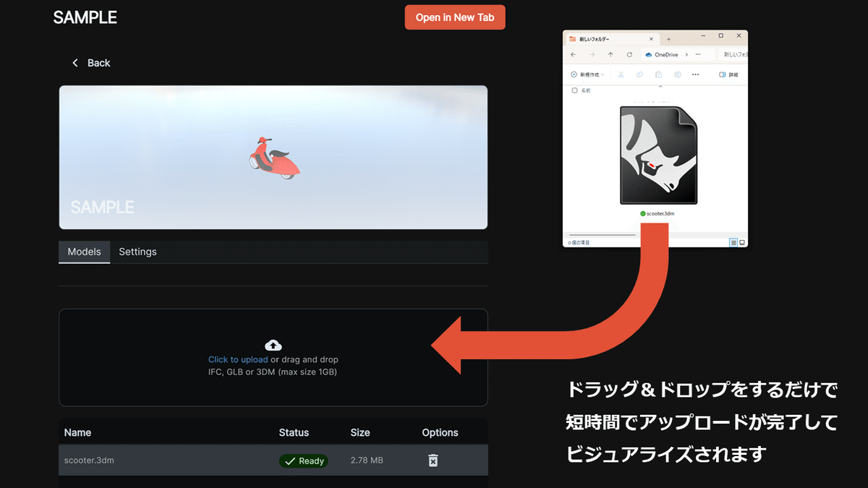Select the Models tab

tap(84, 252)
